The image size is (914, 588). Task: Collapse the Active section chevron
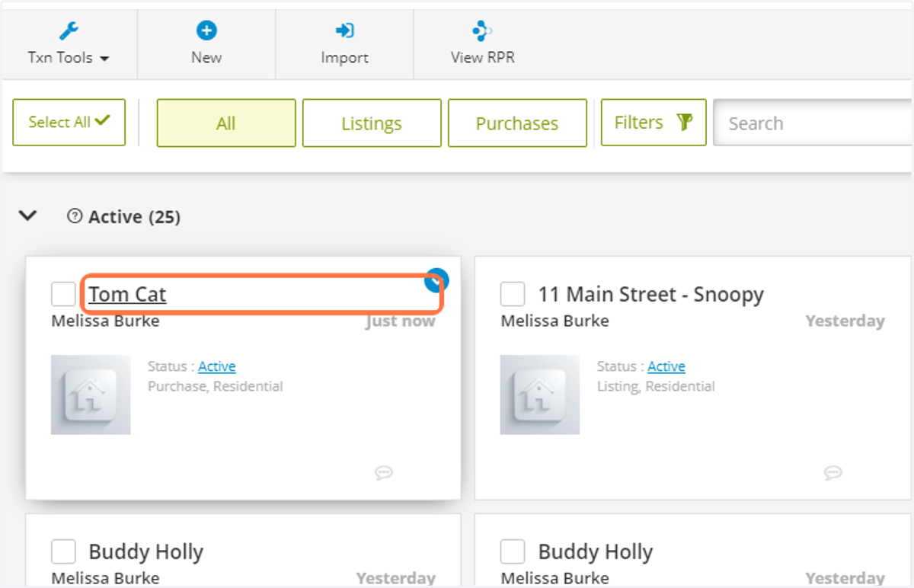(x=27, y=216)
